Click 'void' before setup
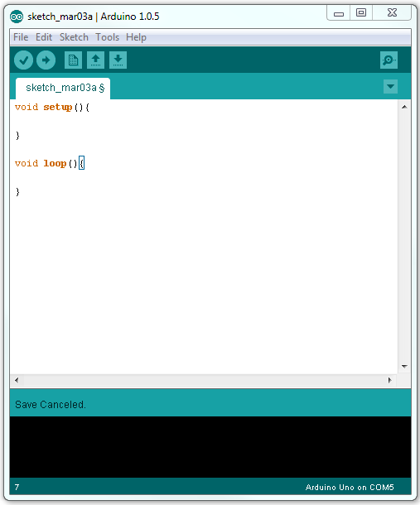Image resolution: width=420 pixels, height=505 pixels. [27, 107]
